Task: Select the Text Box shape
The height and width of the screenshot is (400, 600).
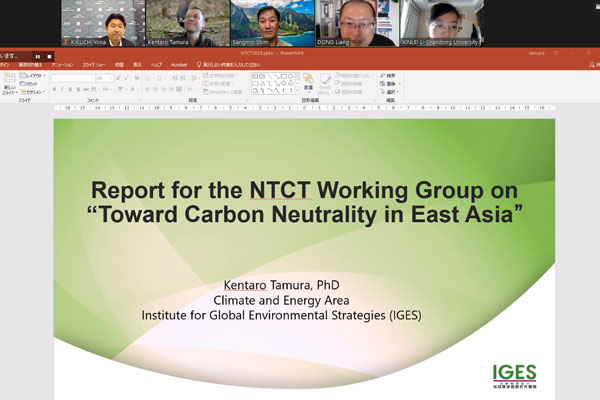Action: [255, 76]
